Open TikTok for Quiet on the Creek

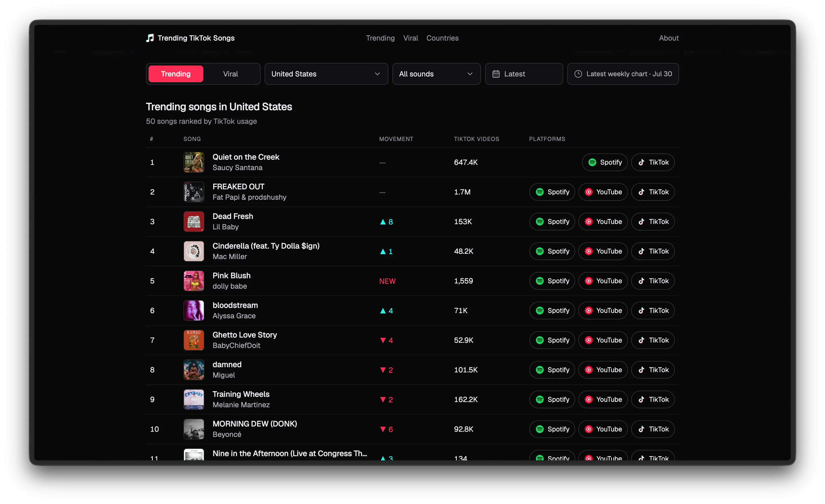pyautogui.click(x=652, y=162)
